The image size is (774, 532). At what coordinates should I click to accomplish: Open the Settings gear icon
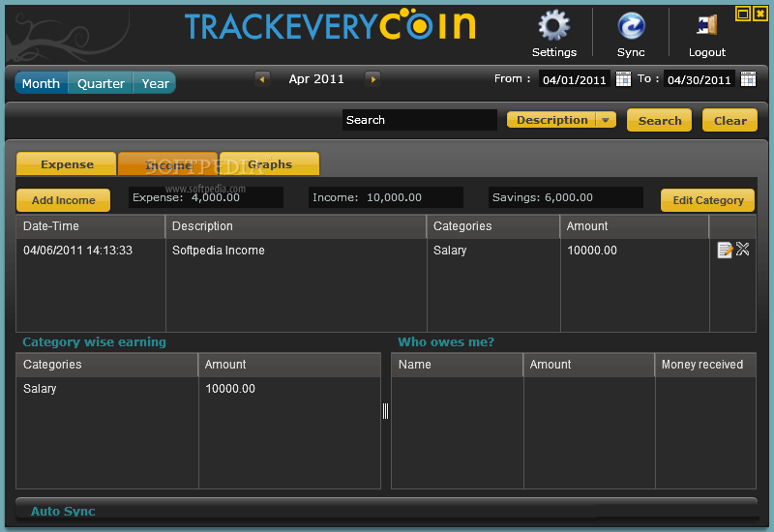[x=553, y=25]
